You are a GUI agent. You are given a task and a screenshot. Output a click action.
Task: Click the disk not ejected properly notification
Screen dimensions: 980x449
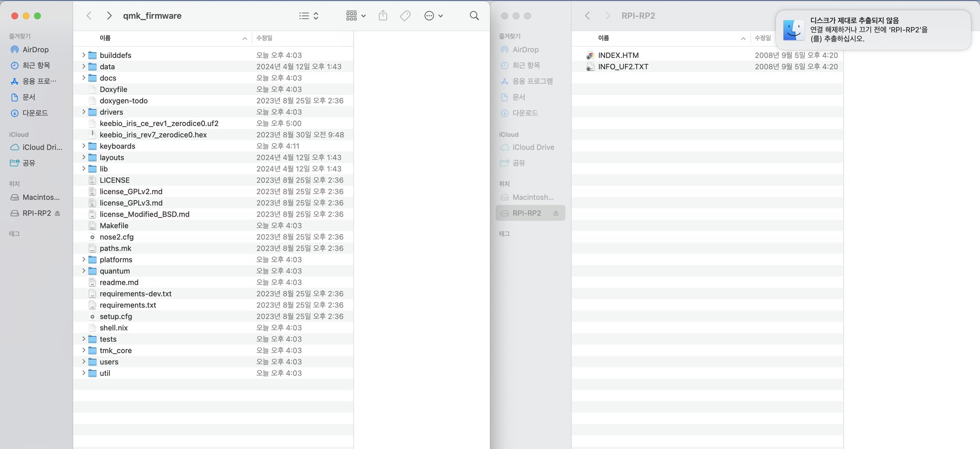873,30
